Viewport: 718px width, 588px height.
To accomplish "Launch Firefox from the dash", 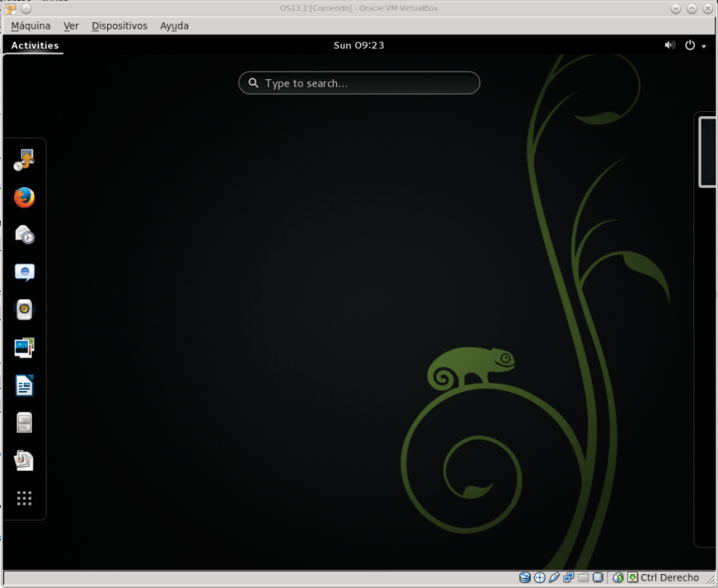I will point(25,197).
